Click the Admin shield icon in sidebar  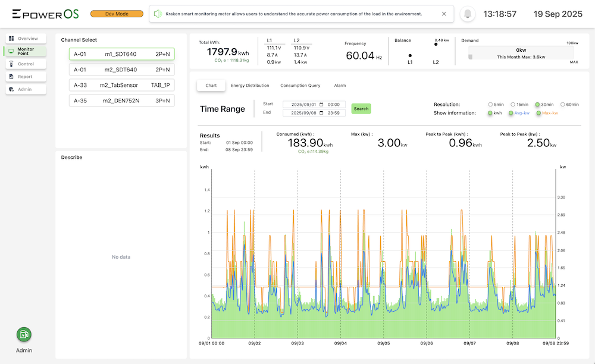[x=11, y=89]
